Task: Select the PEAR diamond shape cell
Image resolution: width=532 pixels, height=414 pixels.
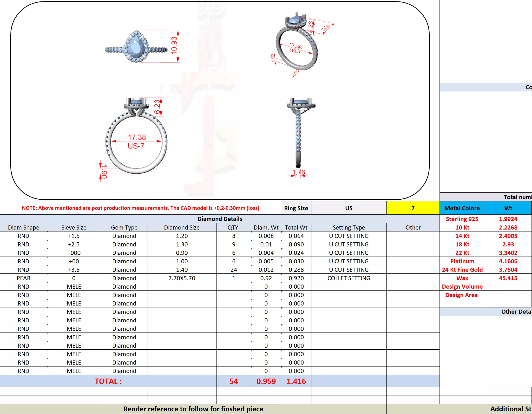Action: [23, 278]
